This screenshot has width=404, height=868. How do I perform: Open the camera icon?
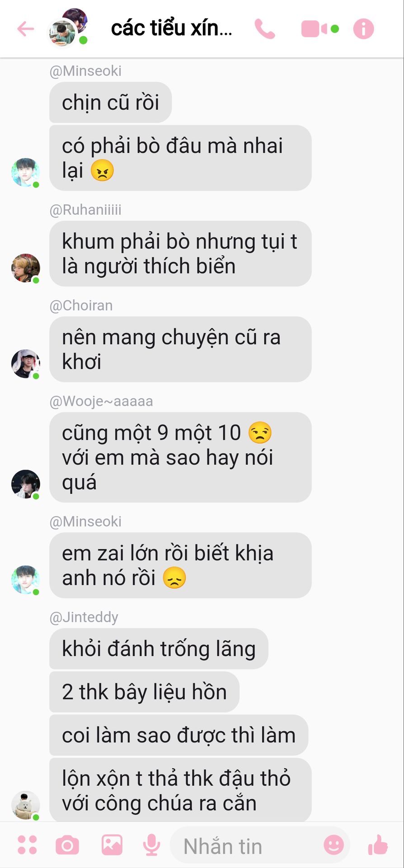[67, 845]
